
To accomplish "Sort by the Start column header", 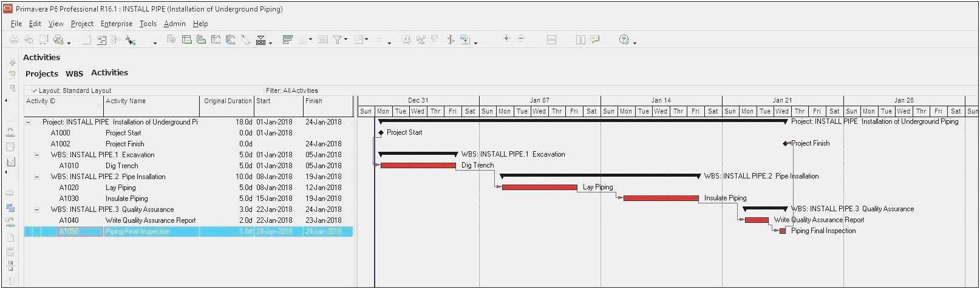I will pos(279,106).
